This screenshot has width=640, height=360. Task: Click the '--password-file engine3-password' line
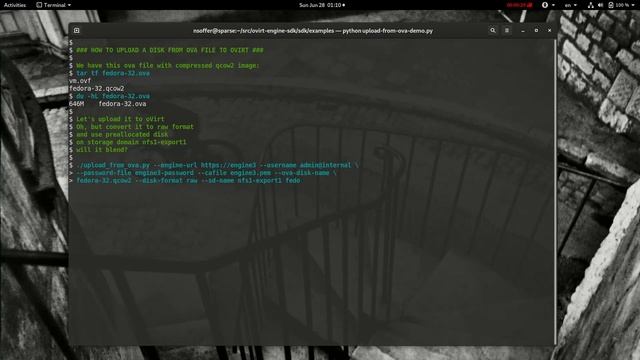point(206,173)
